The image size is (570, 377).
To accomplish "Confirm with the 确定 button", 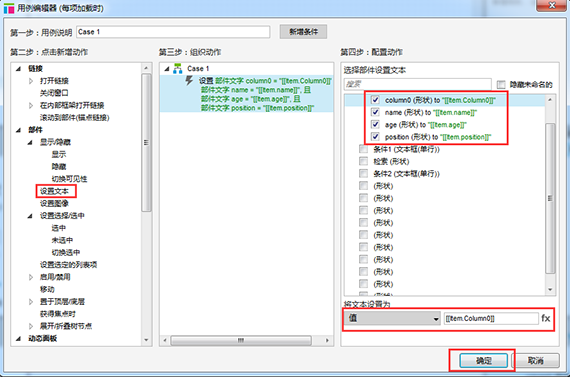I will [x=483, y=361].
